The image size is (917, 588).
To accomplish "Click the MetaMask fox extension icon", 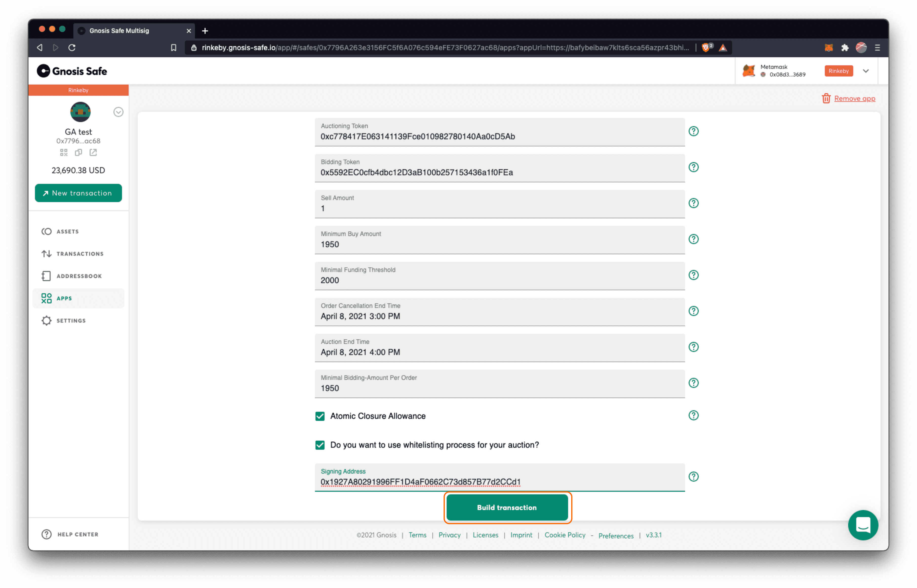I will [x=828, y=48].
